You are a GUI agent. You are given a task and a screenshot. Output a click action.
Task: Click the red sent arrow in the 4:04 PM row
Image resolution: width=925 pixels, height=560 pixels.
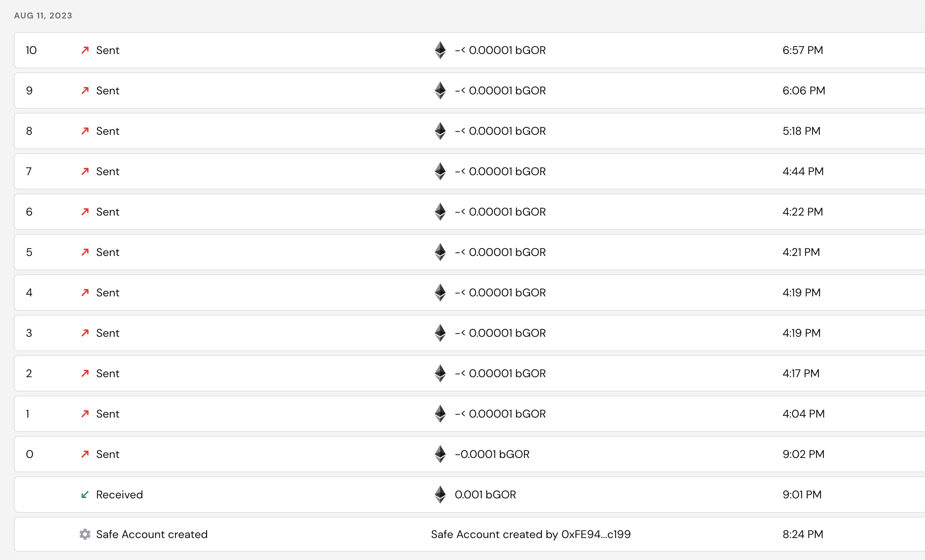pos(85,414)
